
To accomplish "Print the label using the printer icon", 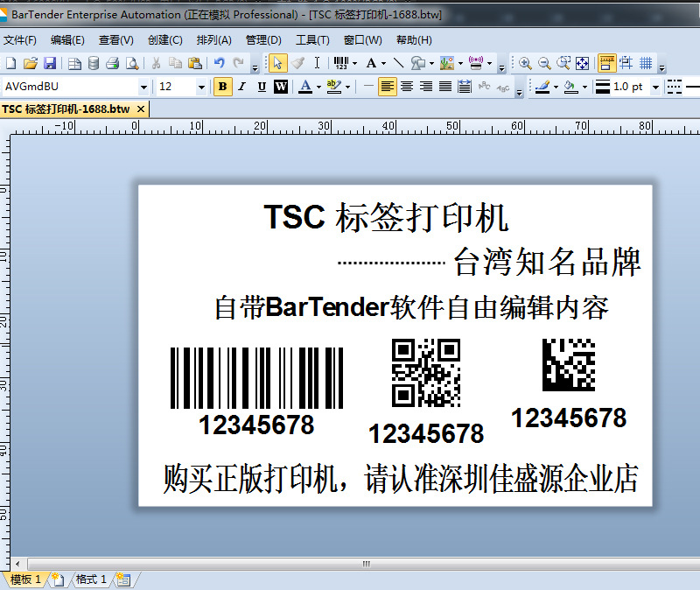I will 113,63.
